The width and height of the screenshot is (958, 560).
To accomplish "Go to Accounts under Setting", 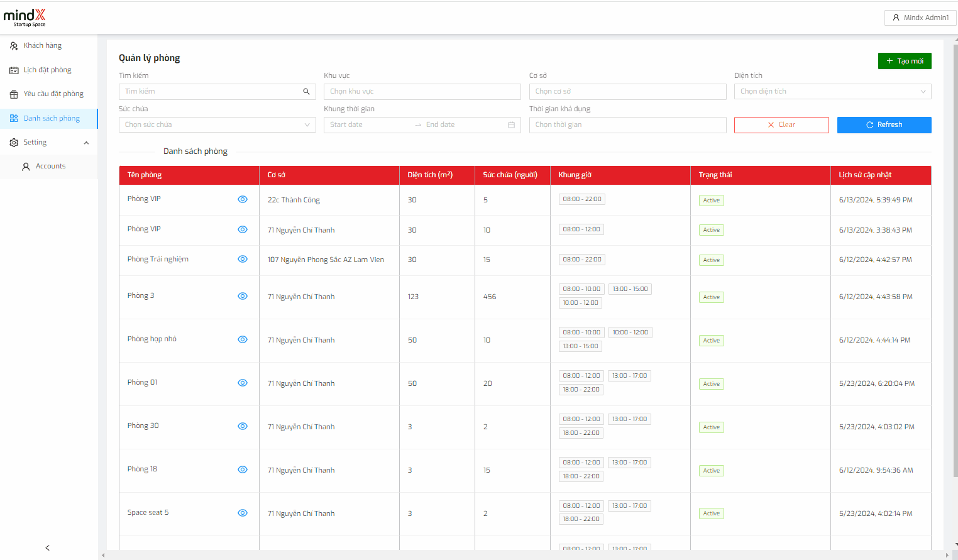I will pos(50,167).
